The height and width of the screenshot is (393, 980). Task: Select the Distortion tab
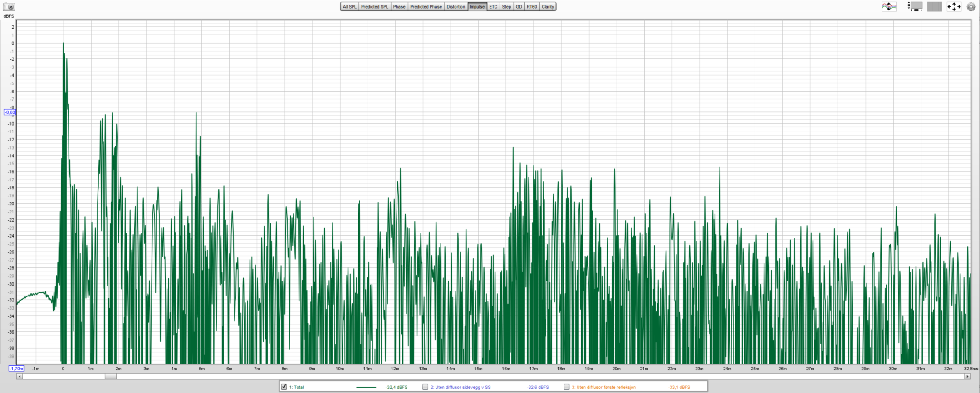coord(456,6)
